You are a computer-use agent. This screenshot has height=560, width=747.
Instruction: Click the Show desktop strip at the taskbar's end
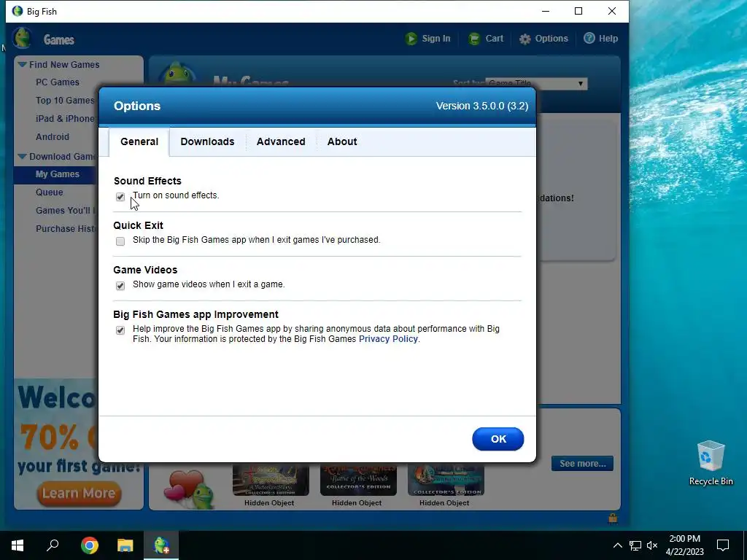(745, 545)
